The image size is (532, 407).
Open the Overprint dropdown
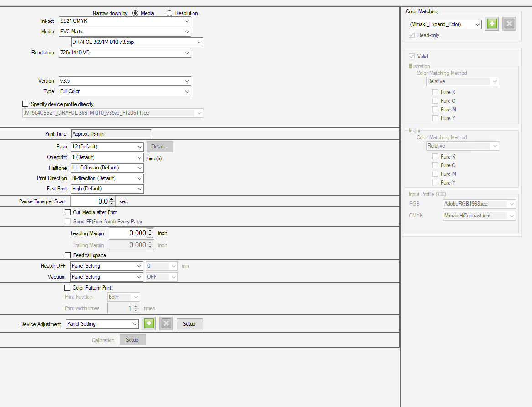coord(107,157)
